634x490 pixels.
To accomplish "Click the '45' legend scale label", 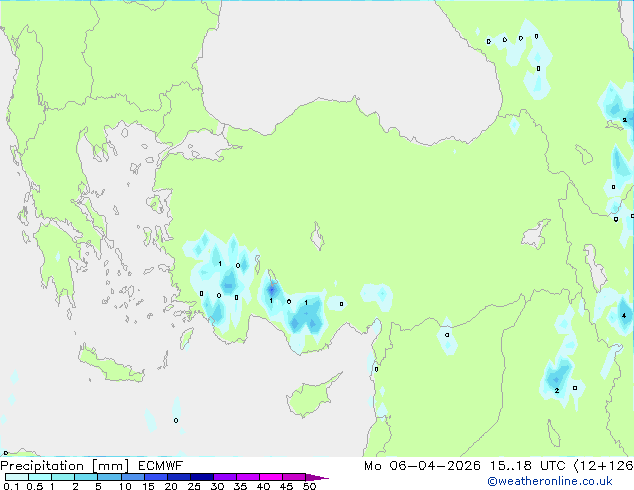I will point(286,486).
